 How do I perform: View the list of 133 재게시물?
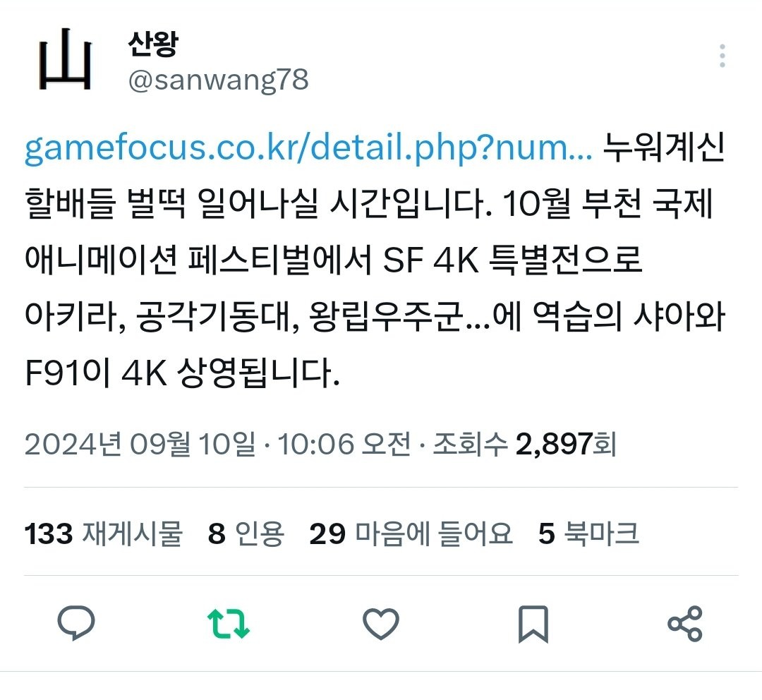[104, 533]
